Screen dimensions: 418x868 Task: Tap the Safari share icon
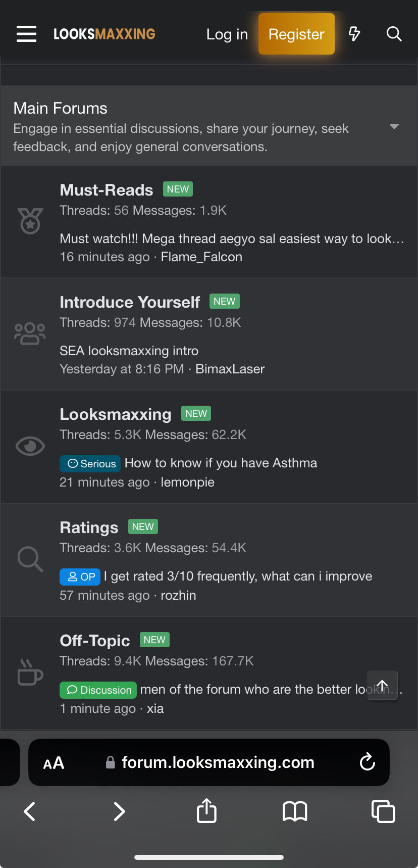[x=206, y=811]
